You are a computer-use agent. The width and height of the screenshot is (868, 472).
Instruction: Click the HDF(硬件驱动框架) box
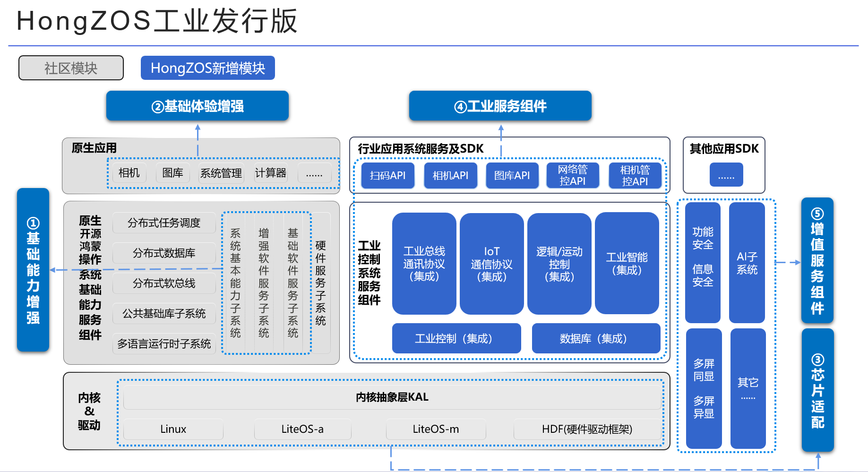coord(587,429)
